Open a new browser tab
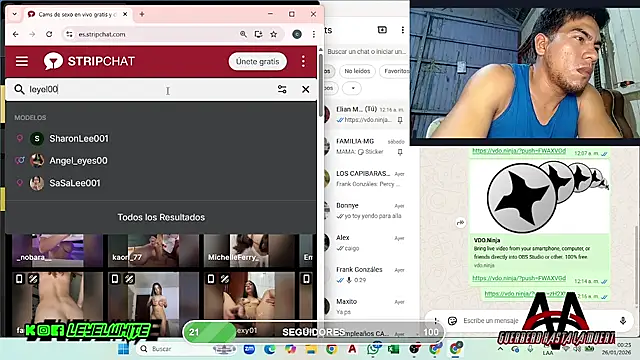 pos(142,14)
